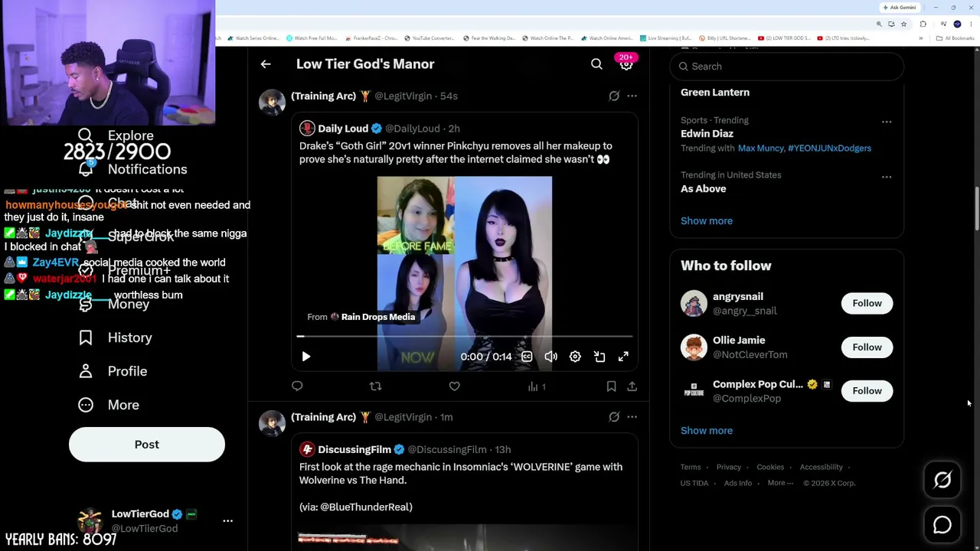
Task: Follow Complex Pop Culture
Action: click(867, 391)
